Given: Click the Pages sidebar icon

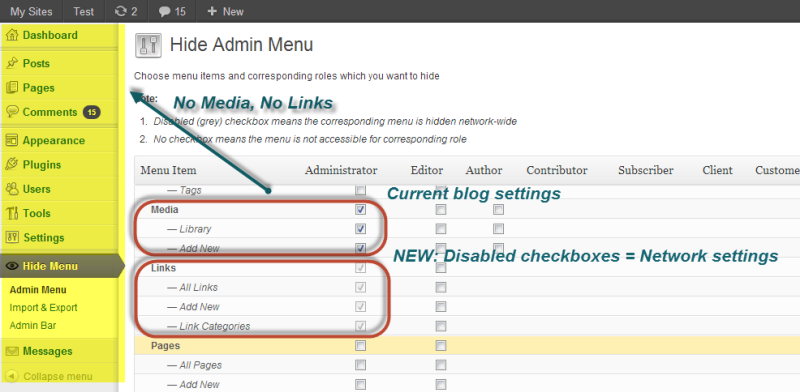Looking at the screenshot, I should [12, 88].
